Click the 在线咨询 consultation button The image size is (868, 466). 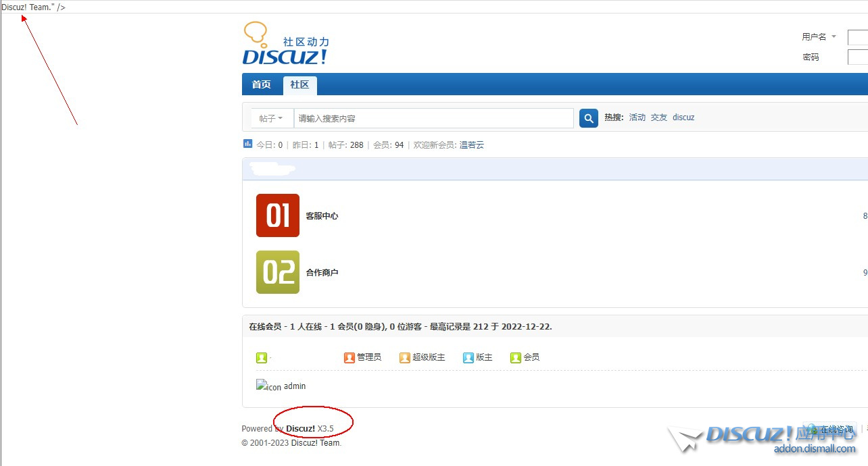(x=829, y=430)
